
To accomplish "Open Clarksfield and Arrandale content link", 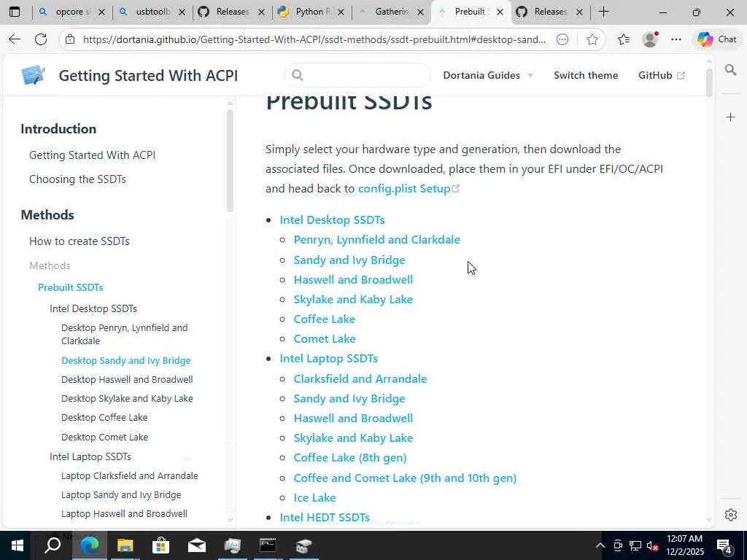I will pos(360,379).
